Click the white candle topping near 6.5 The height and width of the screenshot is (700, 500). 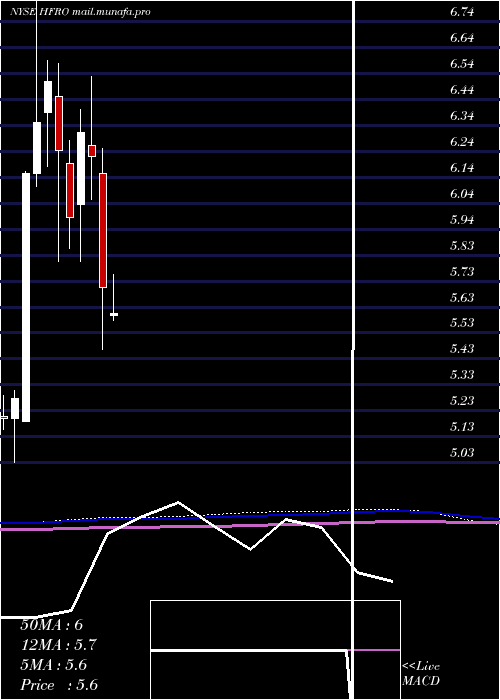coord(47,97)
